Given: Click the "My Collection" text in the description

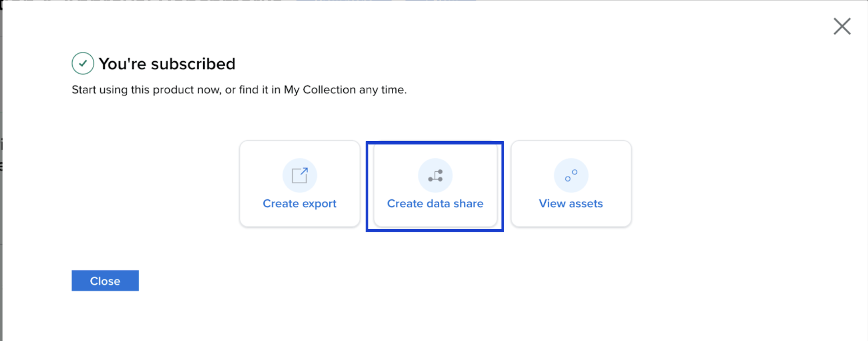Looking at the screenshot, I should point(320,90).
